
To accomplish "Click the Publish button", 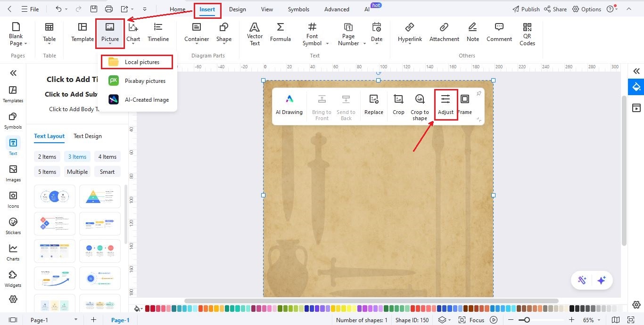I will [x=526, y=9].
